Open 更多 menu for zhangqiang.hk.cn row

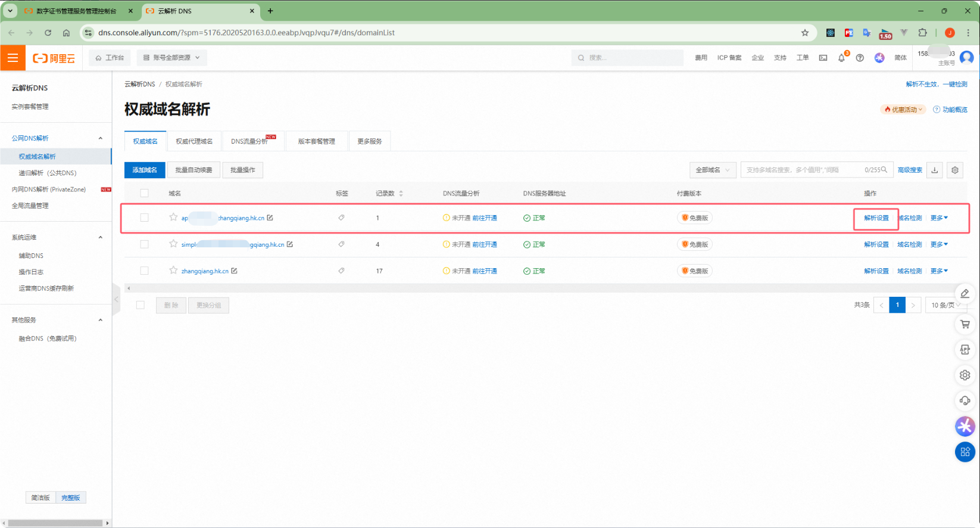tap(939, 271)
